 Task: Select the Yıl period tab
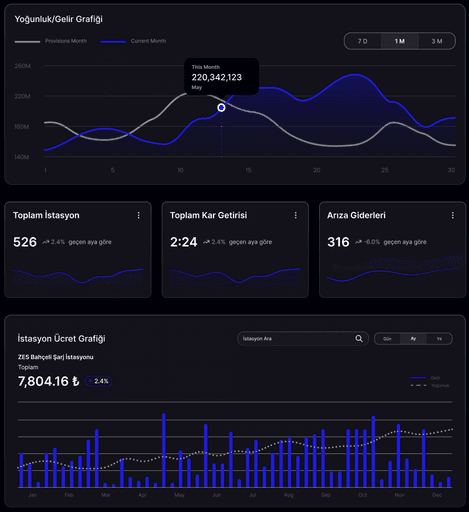[x=439, y=339]
